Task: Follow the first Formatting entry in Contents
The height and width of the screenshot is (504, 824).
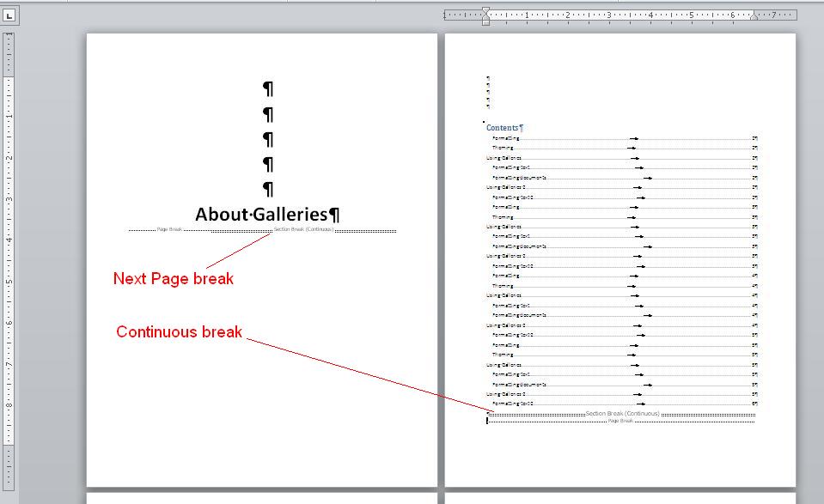Action: click(506, 138)
